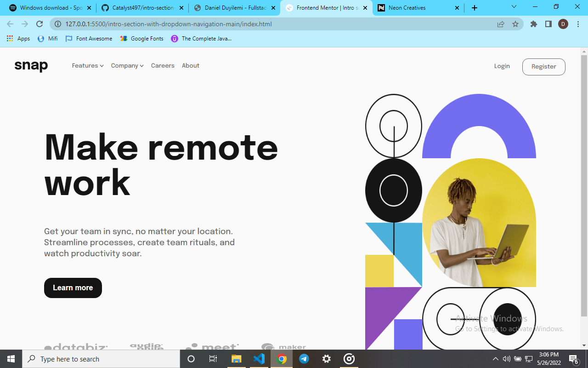Click the hero image of man with laptop
Viewport: 588px width, 368px height.
point(479,223)
